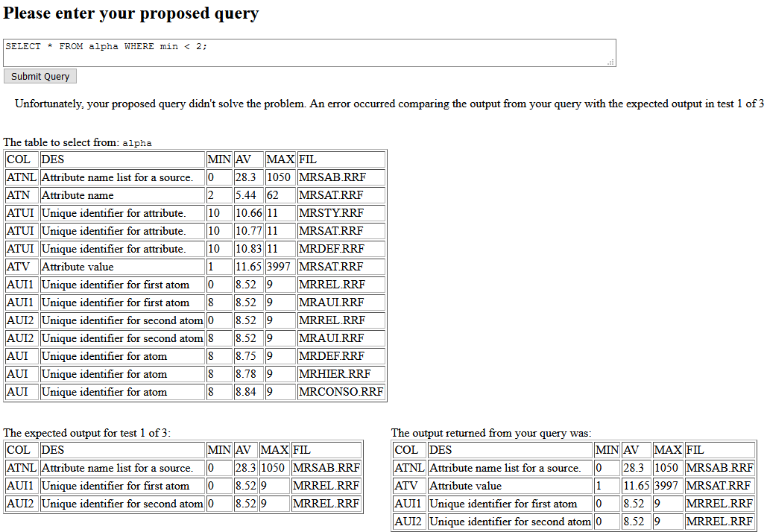Click MRDEF.RRF in the 10.83 row
767x532 pixels.
pos(341,249)
